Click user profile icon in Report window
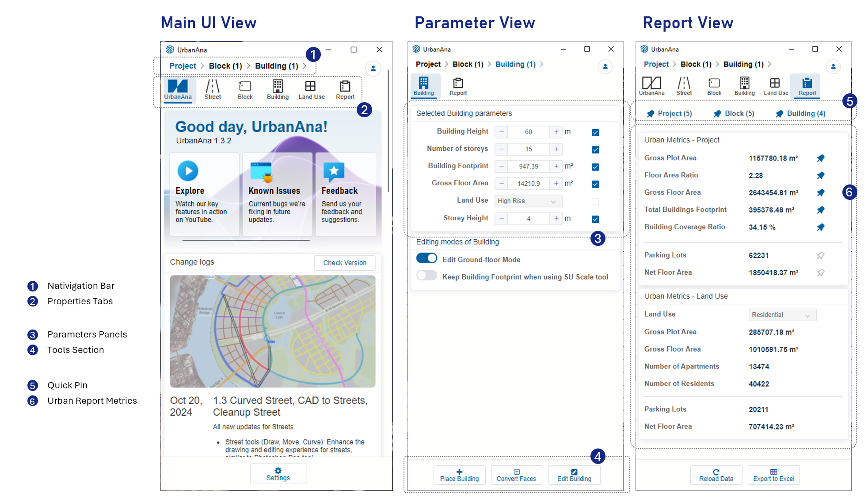Viewport: 868px width, 502px height. tap(833, 67)
